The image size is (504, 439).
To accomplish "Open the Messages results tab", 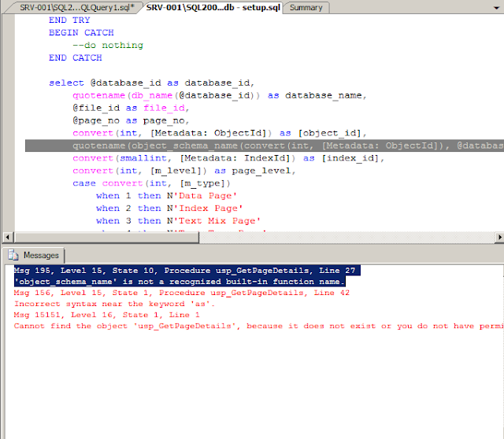I will (x=35, y=256).
